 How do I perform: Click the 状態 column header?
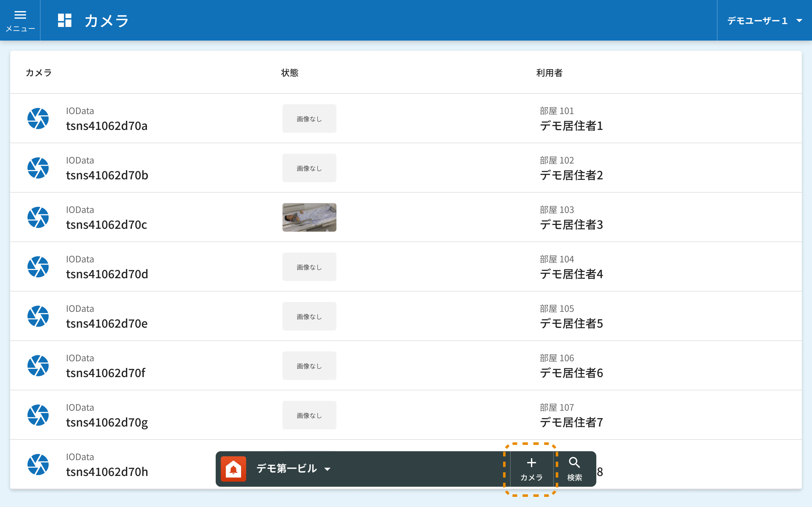[290, 73]
